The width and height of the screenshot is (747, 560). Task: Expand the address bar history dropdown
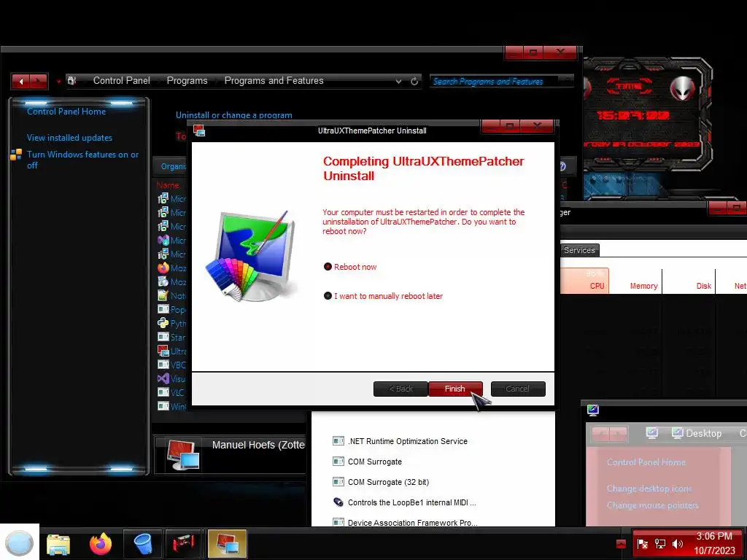coord(398,82)
